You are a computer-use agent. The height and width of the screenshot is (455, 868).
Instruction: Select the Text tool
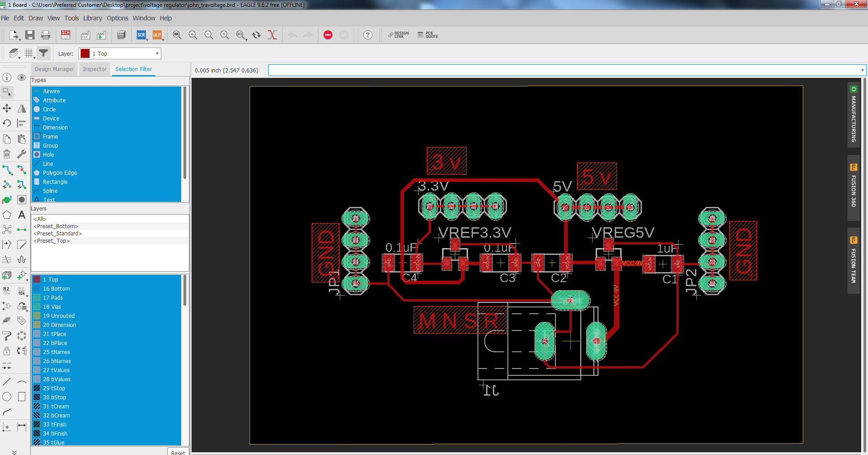point(21,215)
